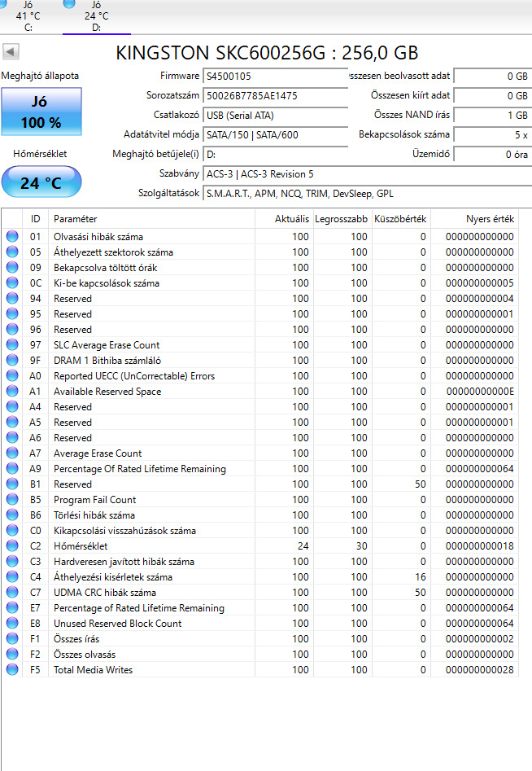The width and height of the screenshot is (532, 771).
Task: Sort by the ID column header
Action: (35, 219)
